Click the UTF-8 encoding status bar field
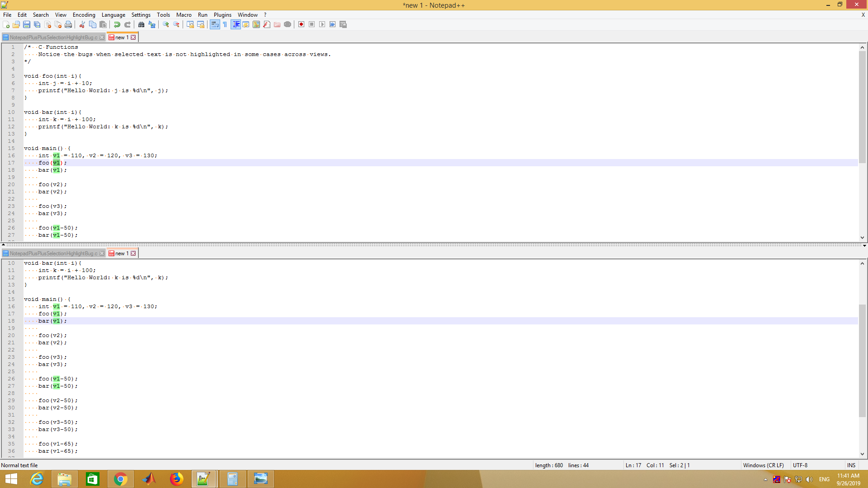The width and height of the screenshot is (868, 488). [801, 465]
